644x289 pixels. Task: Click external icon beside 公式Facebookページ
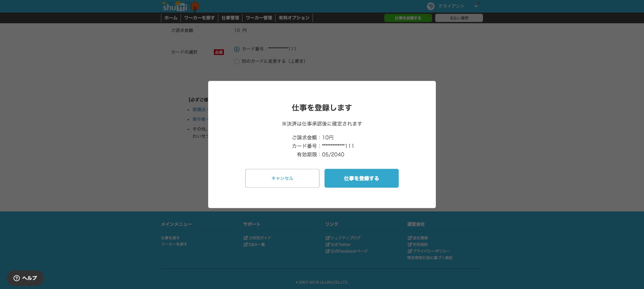328,251
